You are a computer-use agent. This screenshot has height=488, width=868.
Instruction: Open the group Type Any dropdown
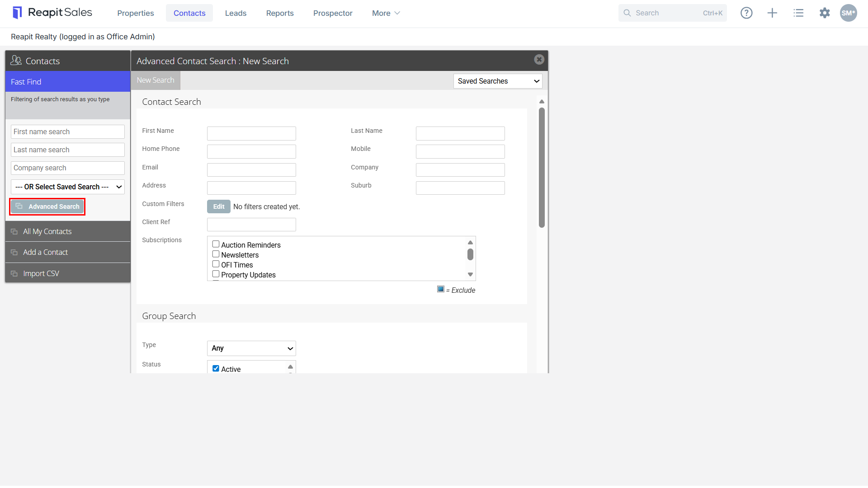pyautogui.click(x=251, y=348)
